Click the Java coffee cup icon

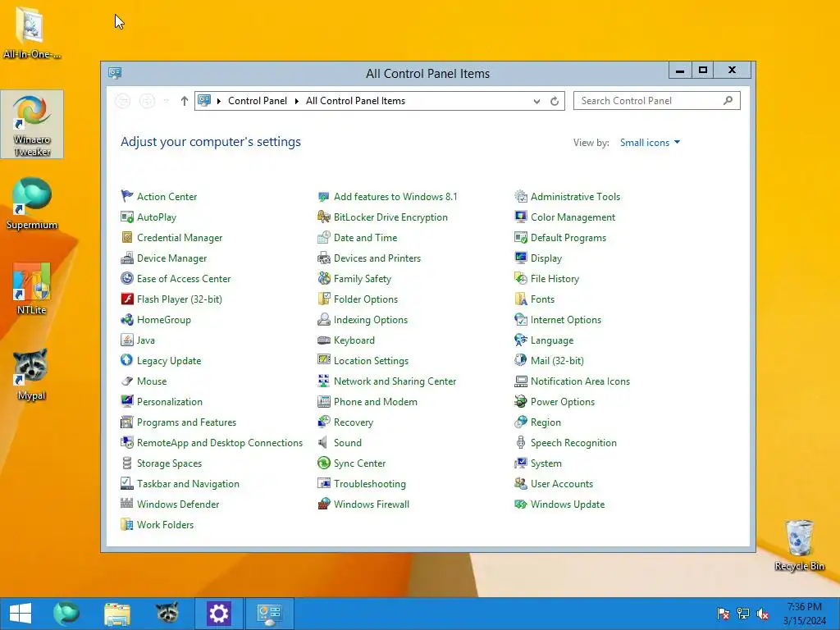pyautogui.click(x=127, y=340)
